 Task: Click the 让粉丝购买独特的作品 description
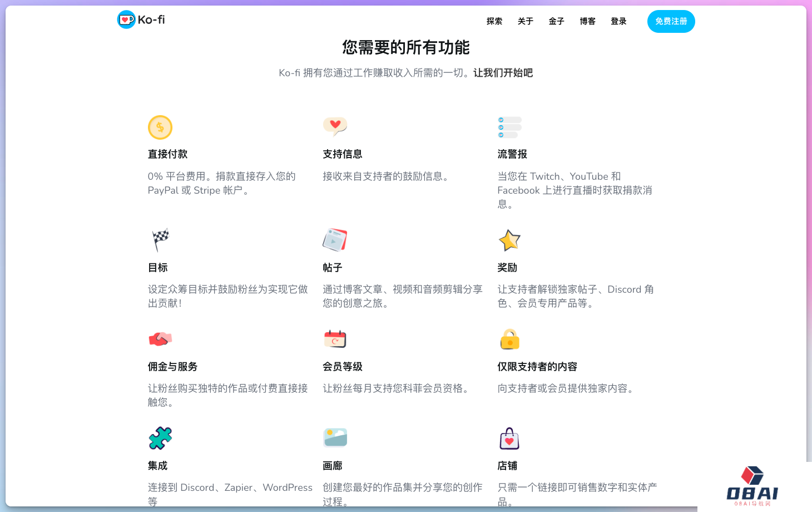click(x=228, y=395)
